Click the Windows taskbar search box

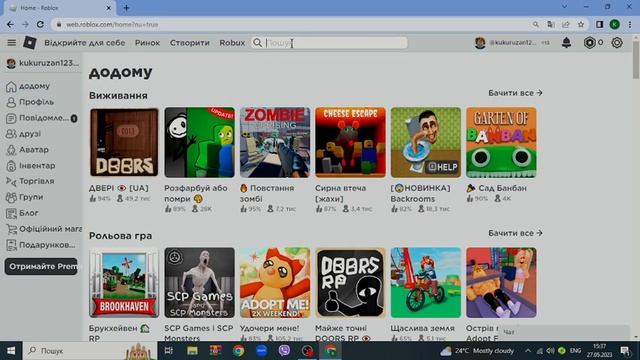[x=90, y=351]
